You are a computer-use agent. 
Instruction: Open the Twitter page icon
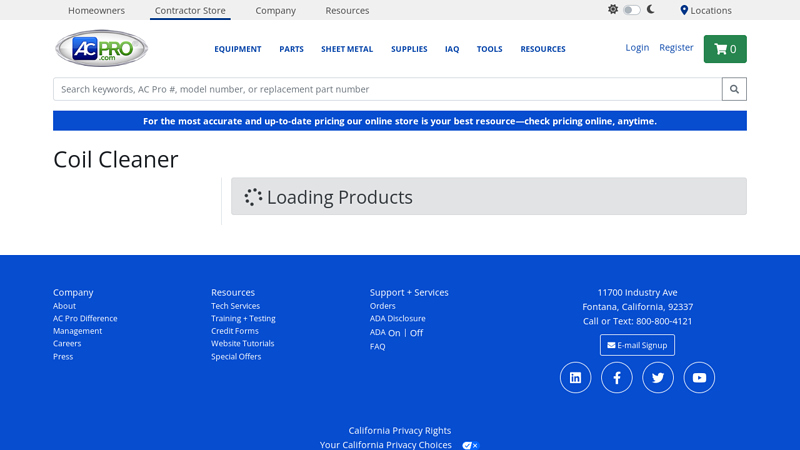(x=657, y=377)
